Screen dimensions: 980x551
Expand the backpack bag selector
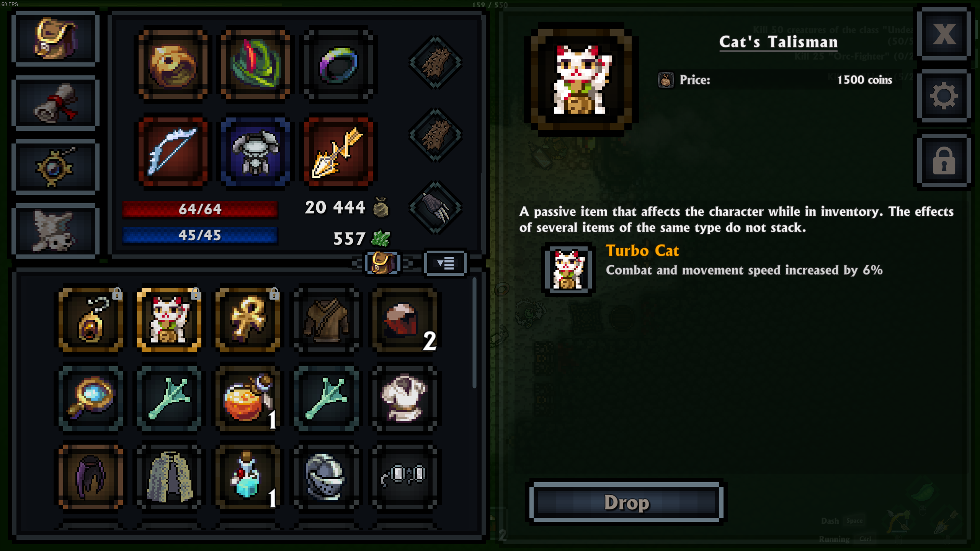(x=382, y=263)
